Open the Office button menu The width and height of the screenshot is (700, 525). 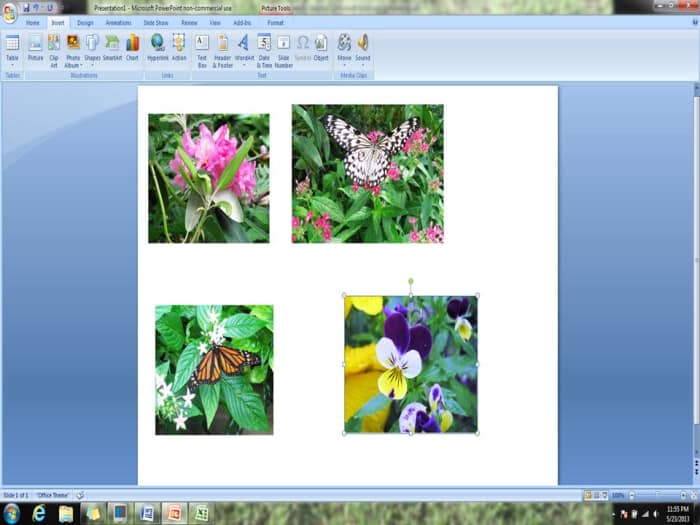tap(10, 12)
